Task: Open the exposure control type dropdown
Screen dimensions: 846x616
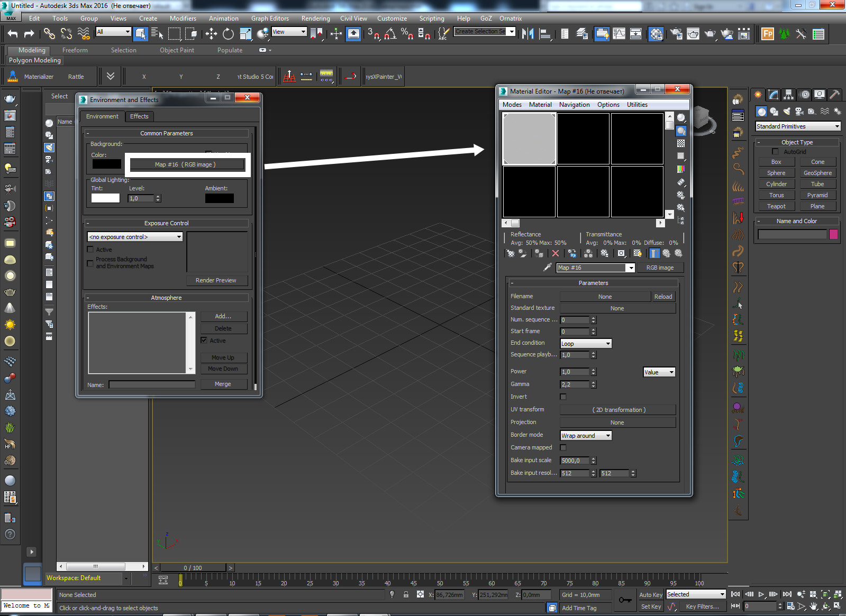Action: (x=135, y=237)
